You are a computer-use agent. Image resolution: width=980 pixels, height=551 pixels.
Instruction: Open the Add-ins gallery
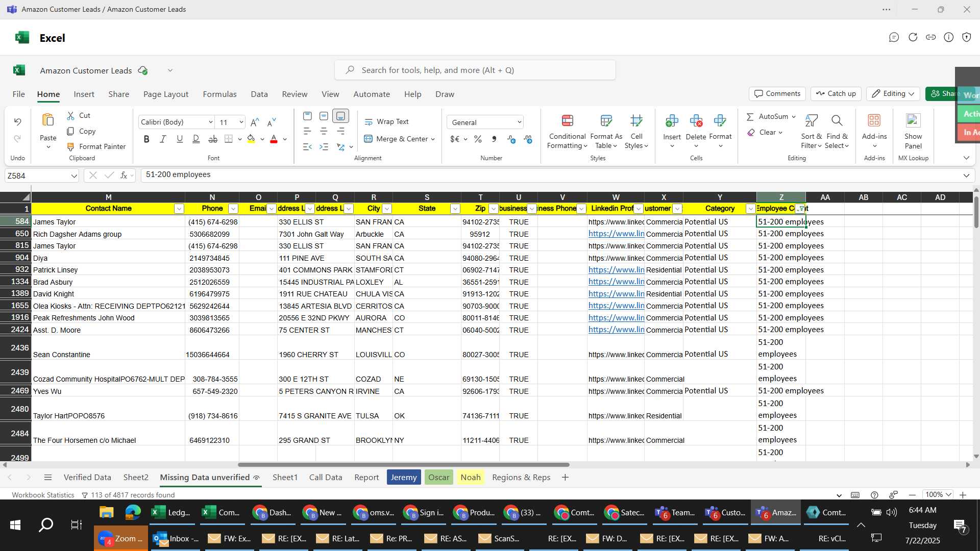click(874, 131)
